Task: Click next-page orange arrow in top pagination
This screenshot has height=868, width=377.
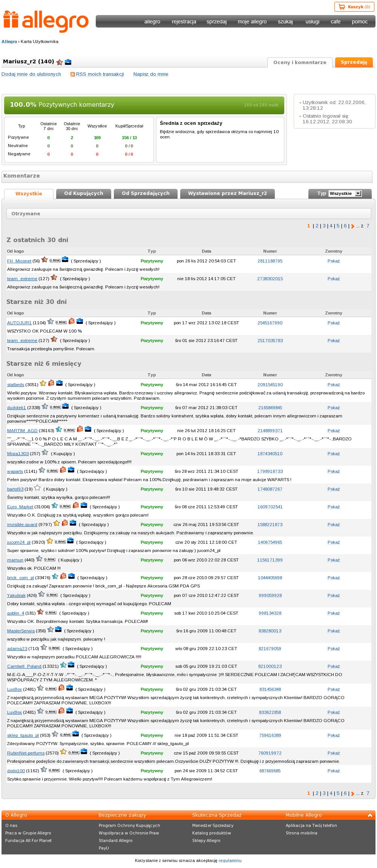Action: click(x=352, y=226)
